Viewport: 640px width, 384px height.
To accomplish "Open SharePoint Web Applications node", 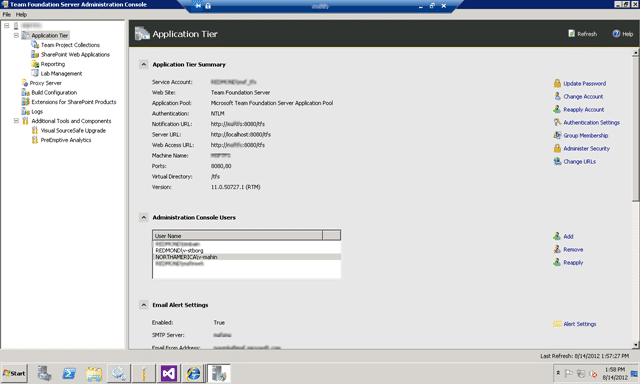I will click(75, 54).
